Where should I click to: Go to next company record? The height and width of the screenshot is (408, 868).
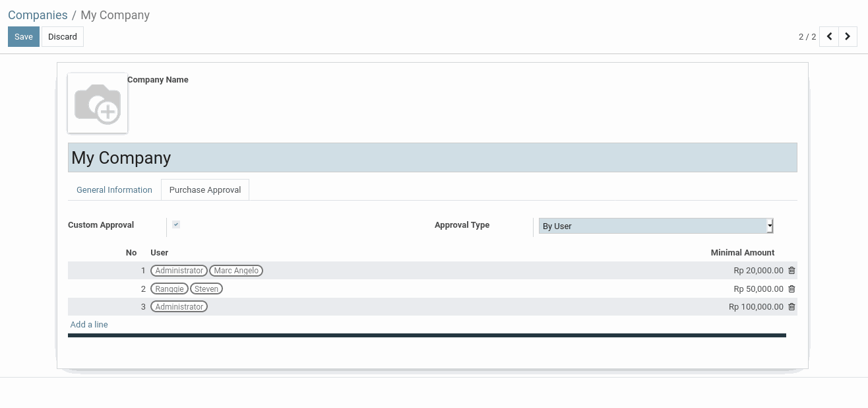click(x=848, y=37)
